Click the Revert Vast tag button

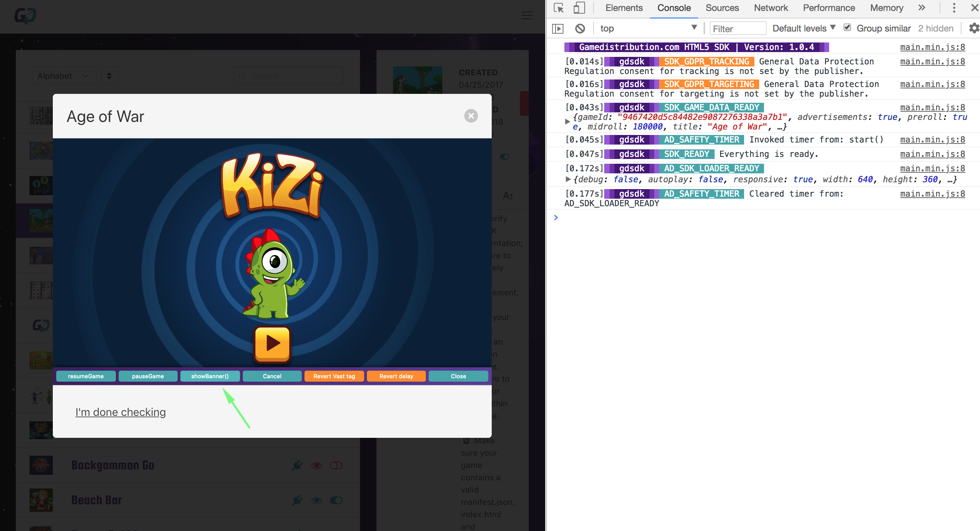click(334, 376)
